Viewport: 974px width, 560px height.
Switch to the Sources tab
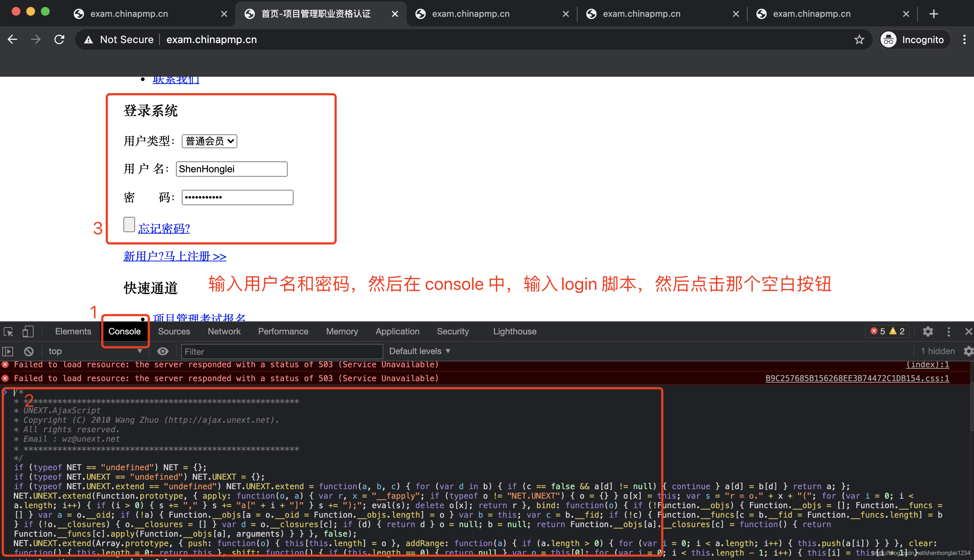[x=174, y=331]
